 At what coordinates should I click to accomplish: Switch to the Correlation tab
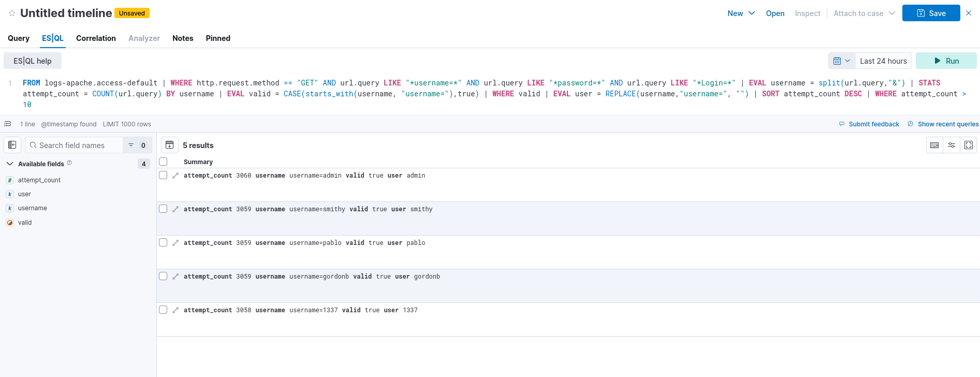96,38
